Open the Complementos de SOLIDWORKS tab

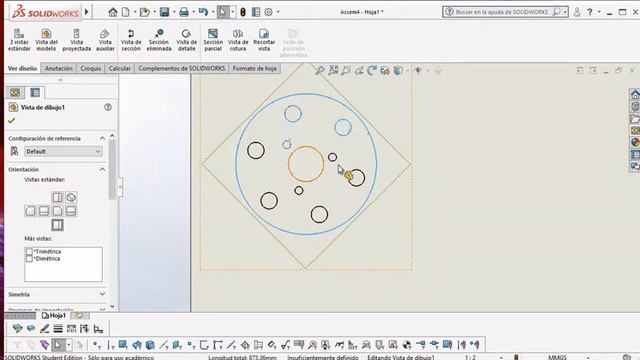(x=182, y=69)
